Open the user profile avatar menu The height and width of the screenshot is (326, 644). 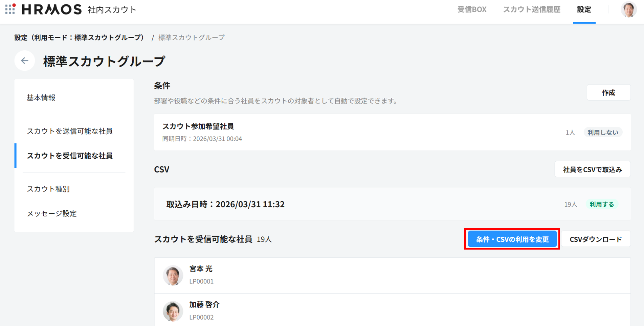pos(628,9)
